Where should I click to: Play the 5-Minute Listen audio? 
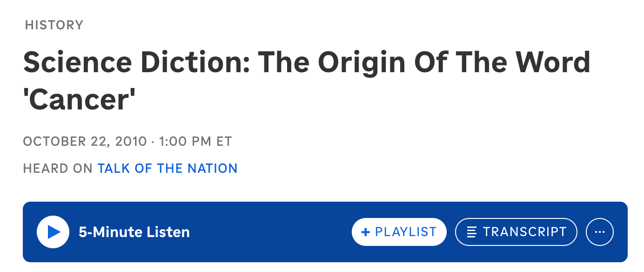tap(53, 232)
